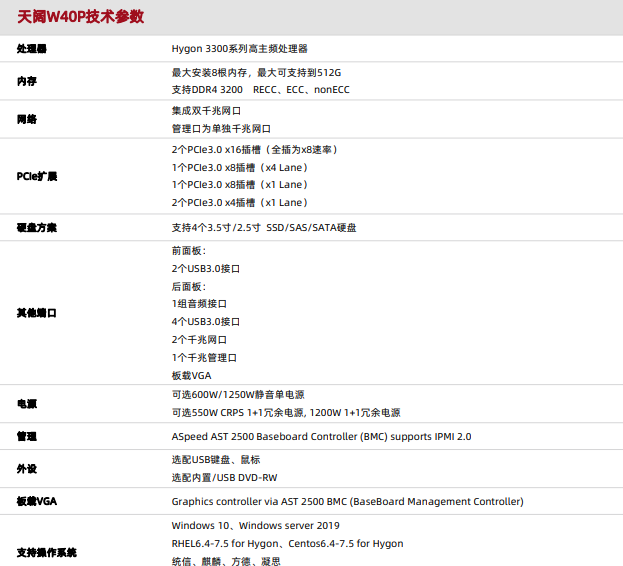623x566 pixels.
Task: Select '统信、麒麟、方德、凝思' line
Action: 226,561
